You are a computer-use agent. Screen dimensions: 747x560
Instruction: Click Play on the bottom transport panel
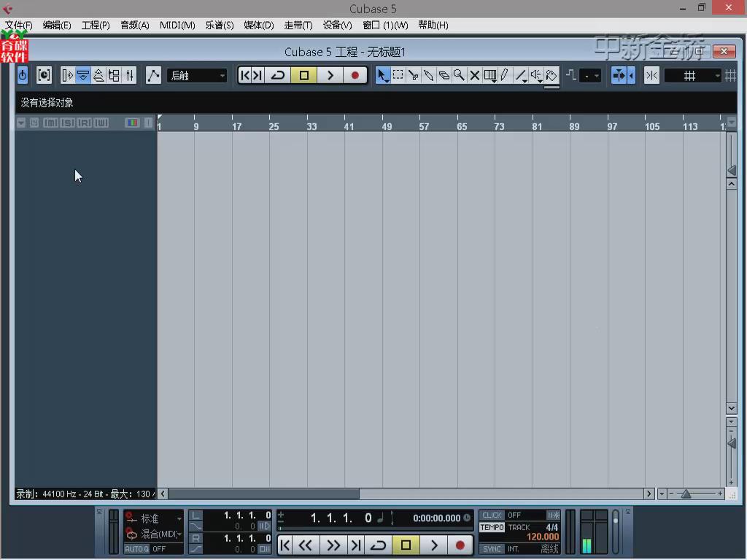433,545
